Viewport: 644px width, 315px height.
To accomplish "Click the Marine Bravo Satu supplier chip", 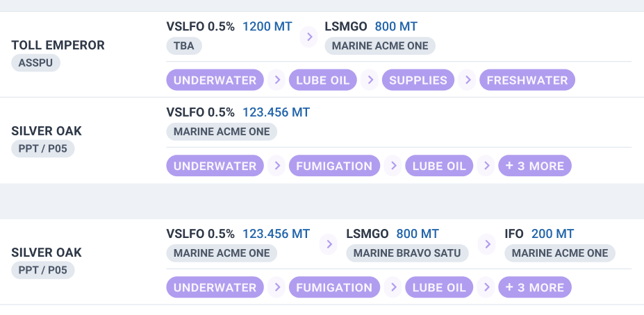I will click(407, 253).
